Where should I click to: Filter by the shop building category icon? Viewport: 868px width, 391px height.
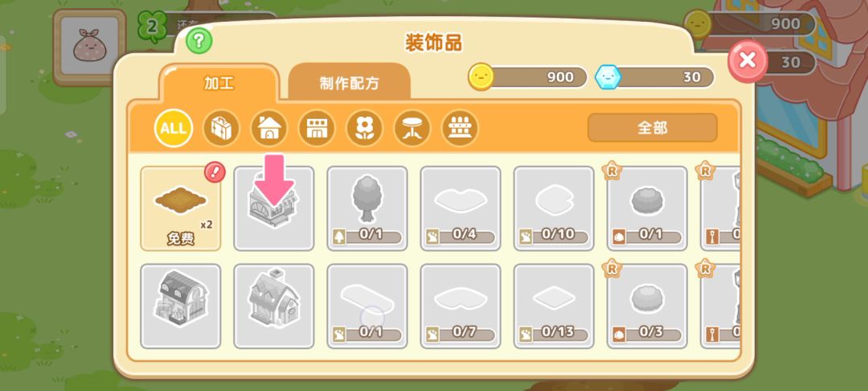click(x=317, y=128)
